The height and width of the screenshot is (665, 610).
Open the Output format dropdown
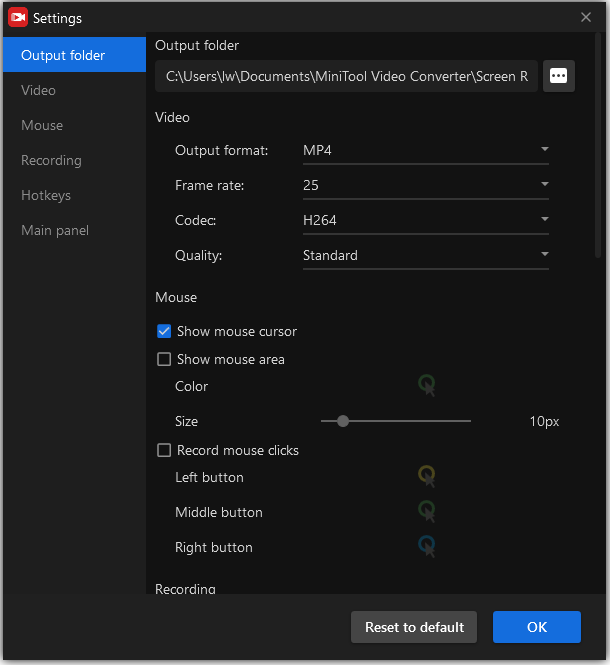[x=425, y=151]
